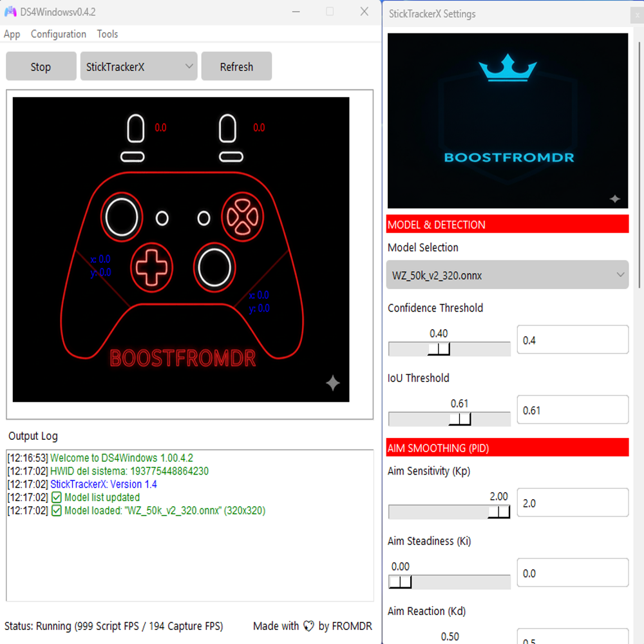644x644 pixels.
Task: Click the right trigger 0.0 value readout
Action: click(259, 128)
